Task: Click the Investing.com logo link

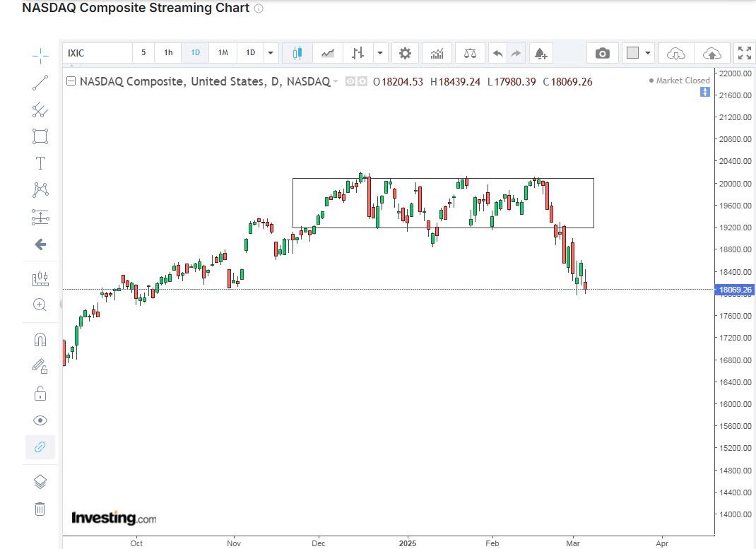Action: pyautogui.click(x=114, y=518)
